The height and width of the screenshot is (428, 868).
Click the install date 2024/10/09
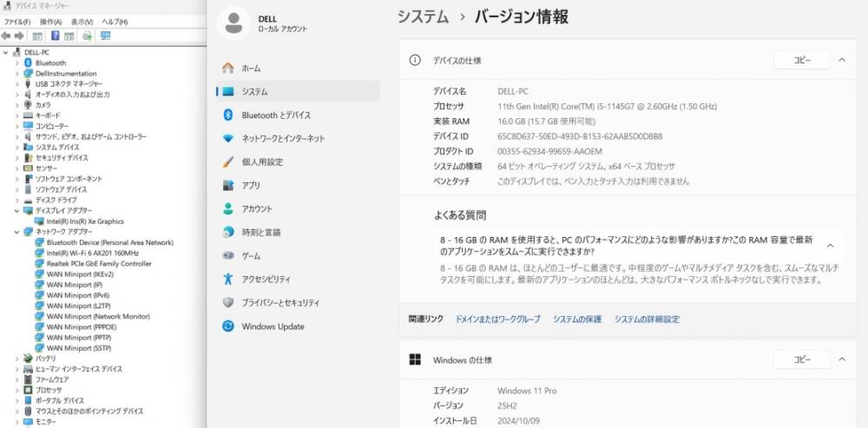pos(518,421)
